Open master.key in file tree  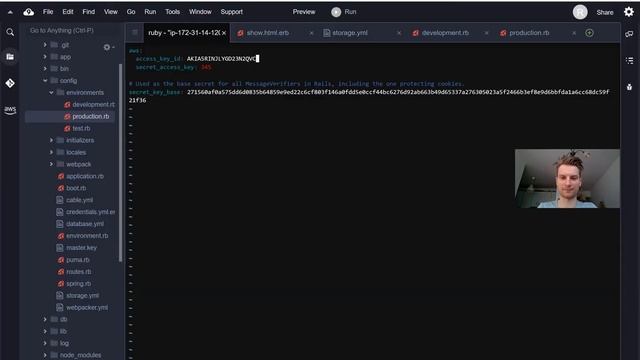[x=81, y=248]
